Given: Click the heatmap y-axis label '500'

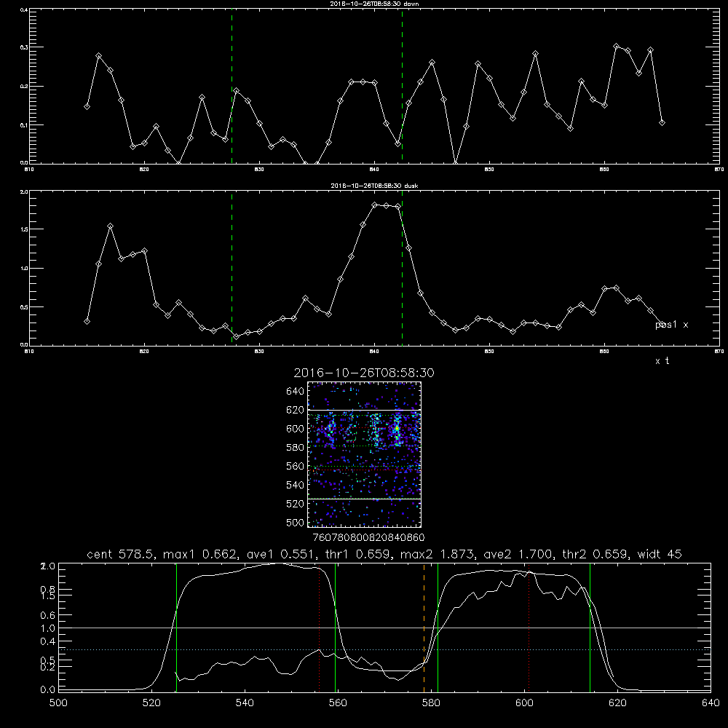Looking at the screenshot, I should 296,523.
